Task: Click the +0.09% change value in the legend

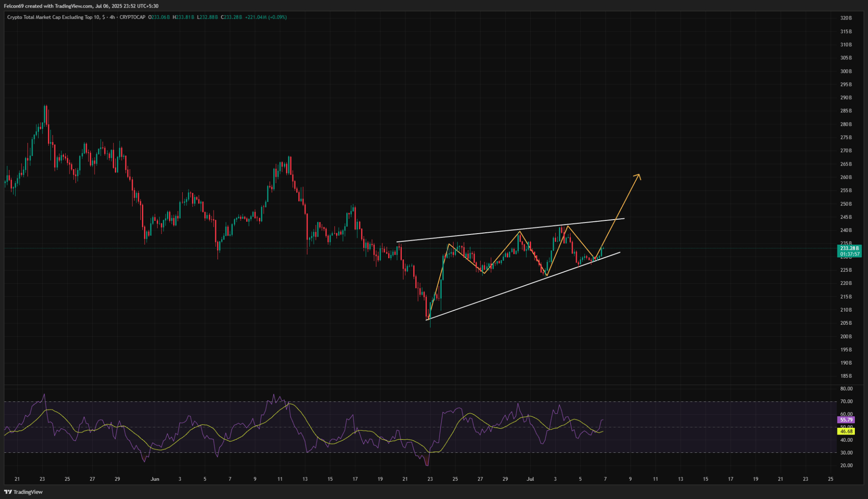Action: coord(278,17)
